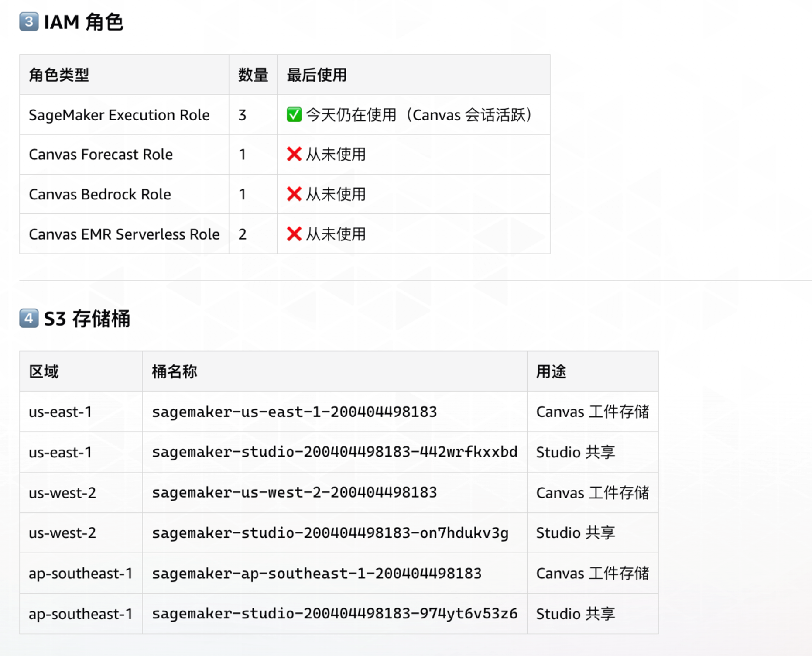Click Canvas 工件存储 in sagemaker-us-east-1 bucket row
The image size is (812, 656).
593,412
